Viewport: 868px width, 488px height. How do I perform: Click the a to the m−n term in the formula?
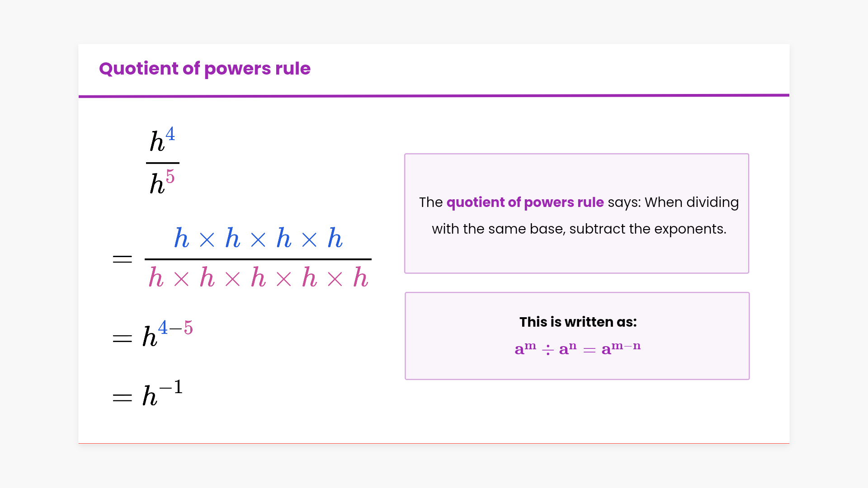(621, 348)
